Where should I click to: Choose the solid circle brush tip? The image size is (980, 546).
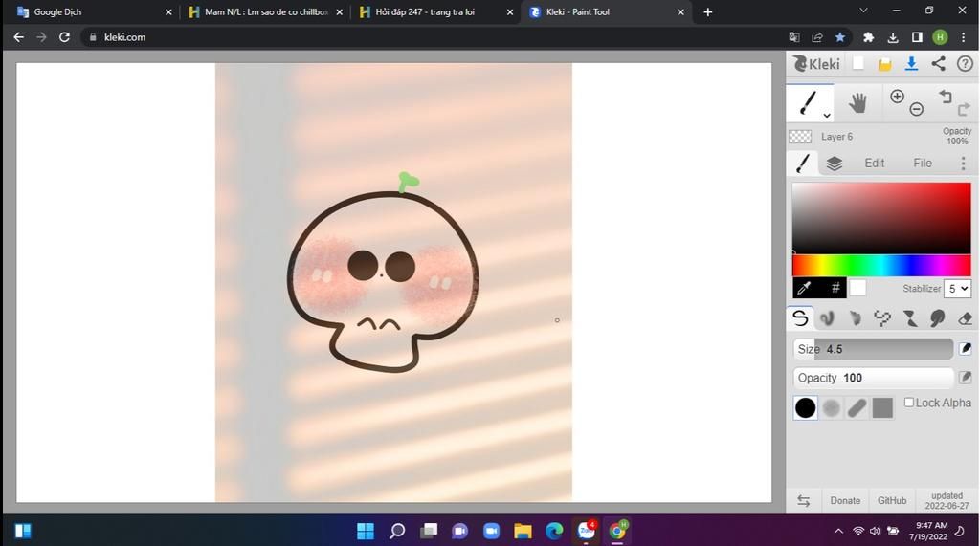(x=805, y=408)
